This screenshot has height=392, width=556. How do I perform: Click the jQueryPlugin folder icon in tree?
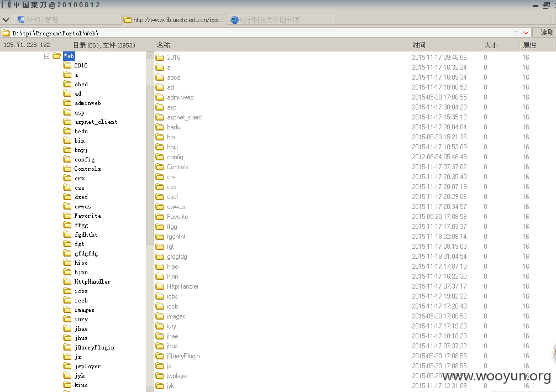pos(67,347)
